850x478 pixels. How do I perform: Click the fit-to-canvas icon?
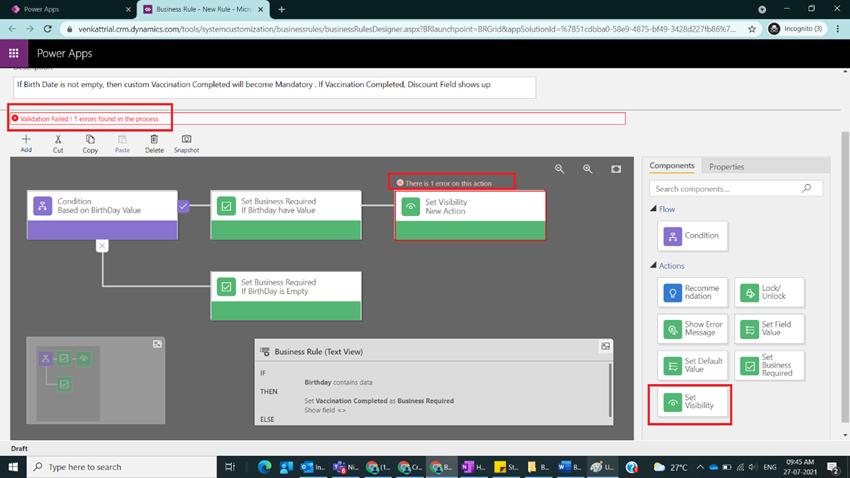point(616,169)
